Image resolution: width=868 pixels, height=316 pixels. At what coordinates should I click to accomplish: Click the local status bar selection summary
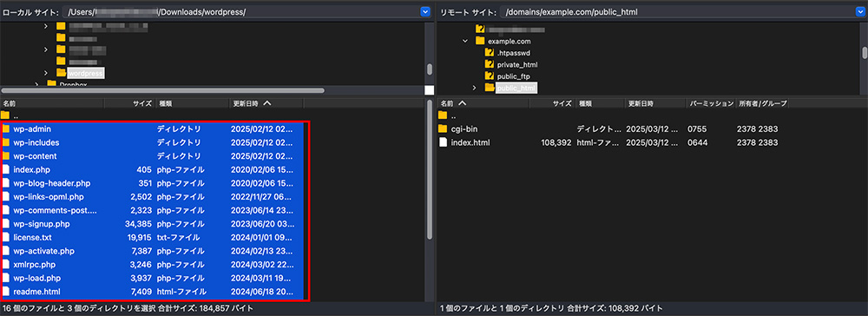pyautogui.click(x=128, y=307)
